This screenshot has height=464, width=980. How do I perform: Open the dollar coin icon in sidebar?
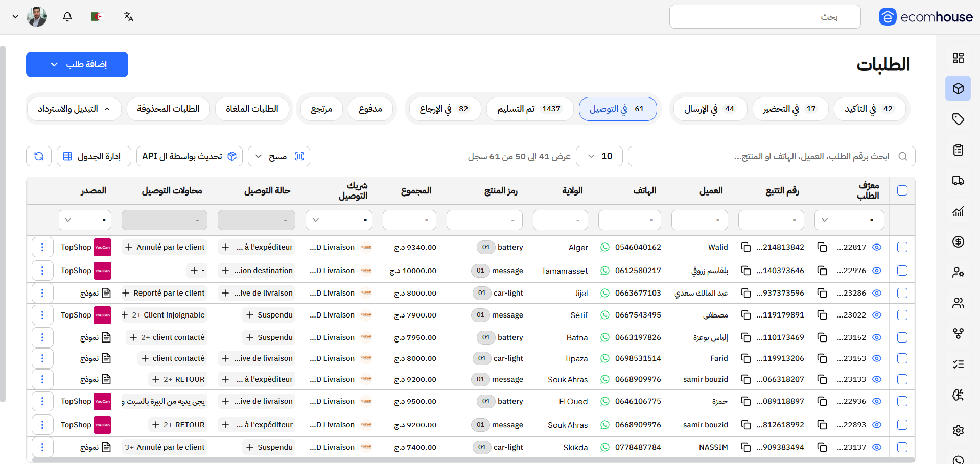click(958, 241)
